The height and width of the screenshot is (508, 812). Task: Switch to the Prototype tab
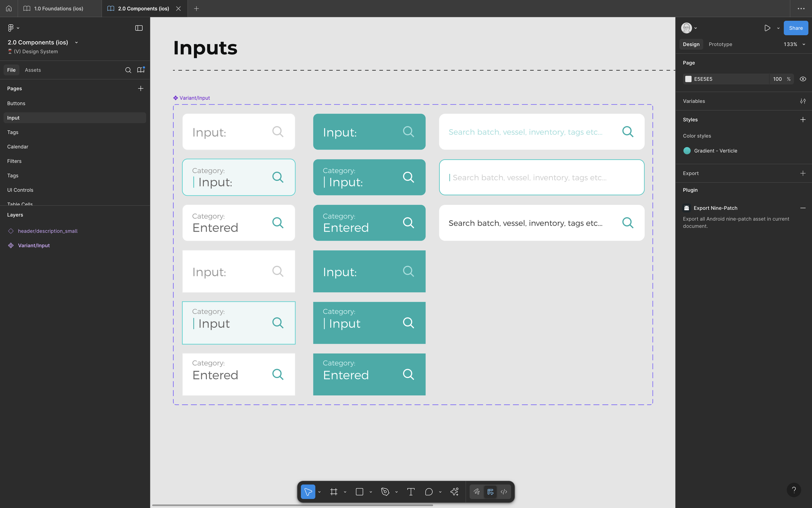tap(720, 44)
